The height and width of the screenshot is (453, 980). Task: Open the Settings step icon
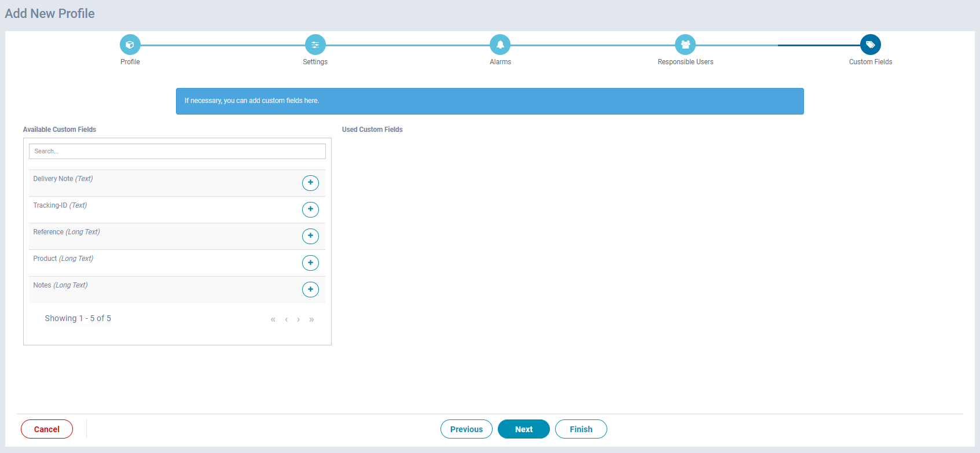tap(315, 45)
